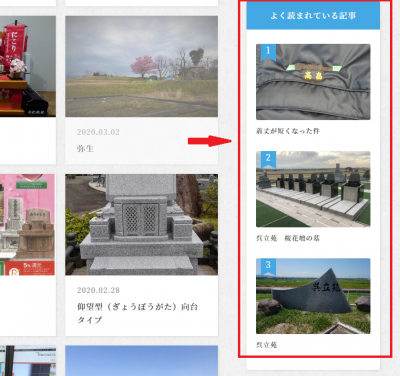Open the black jacket embroidery thumbnail
This screenshot has height=376, width=400.
coord(313,82)
